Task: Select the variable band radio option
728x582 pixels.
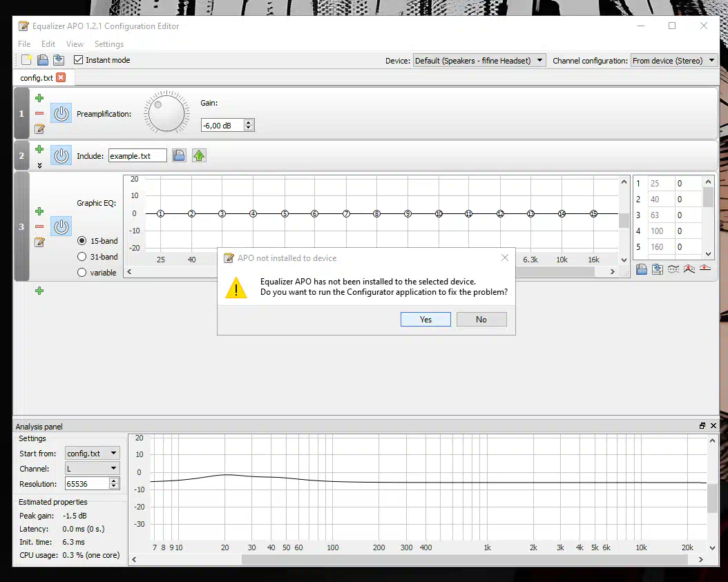Action: (82, 273)
